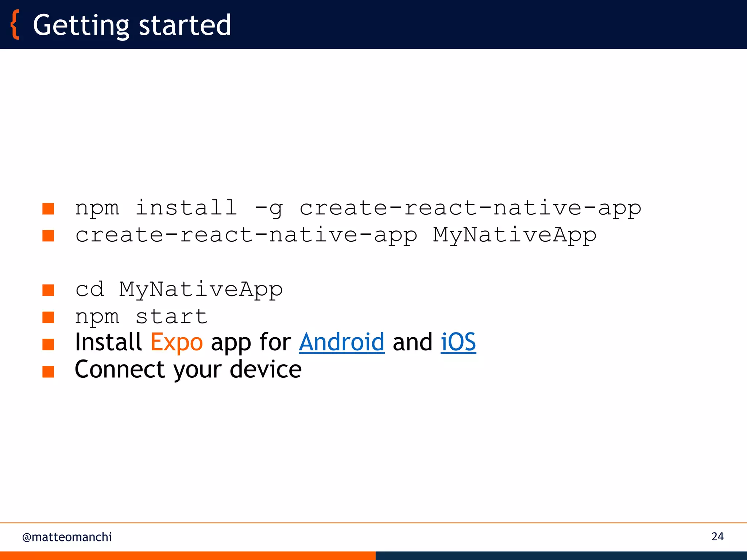The height and width of the screenshot is (560, 747).
Task: Select the 'npm install -g create-react-native-app' line
Action: coord(358,209)
